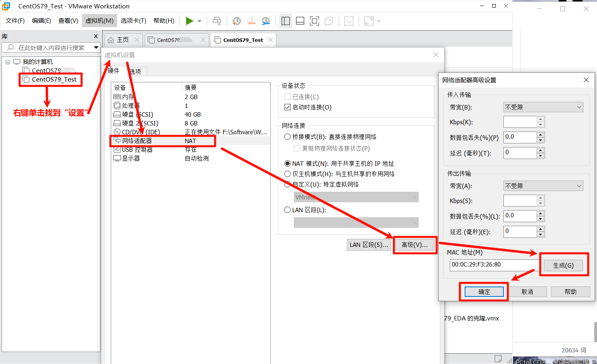Screen dimensions: 597x364
Task: Open the outgoing 带宽(A) dropdown
Action: point(543,186)
